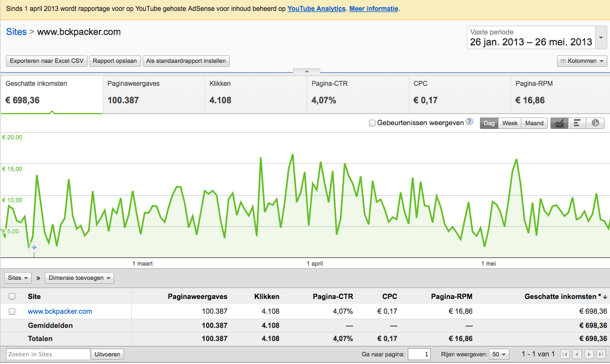The height and width of the screenshot is (364, 610).
Task: Open the Meer informatie link
Action: click(x=373, y=9)
